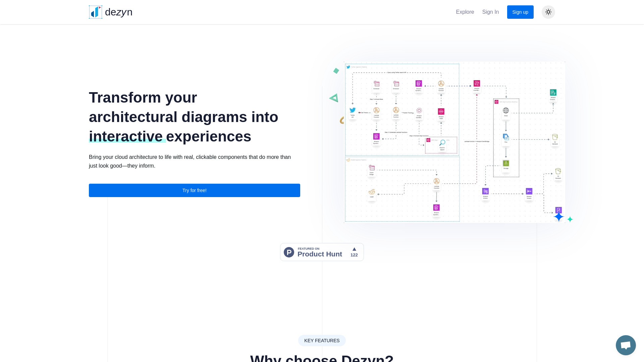Click the Product Hunt circular P logo

tap(289, 252)
